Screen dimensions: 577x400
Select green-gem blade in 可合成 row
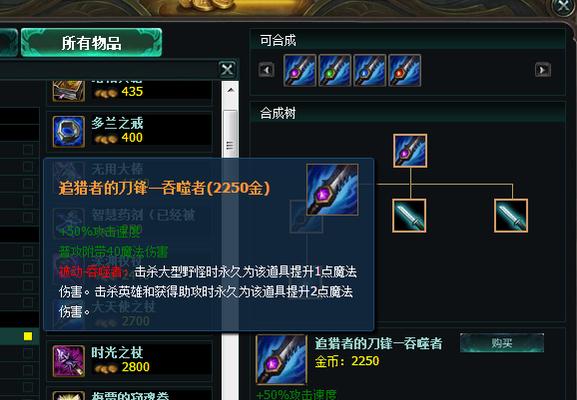(x=334, y=71)
